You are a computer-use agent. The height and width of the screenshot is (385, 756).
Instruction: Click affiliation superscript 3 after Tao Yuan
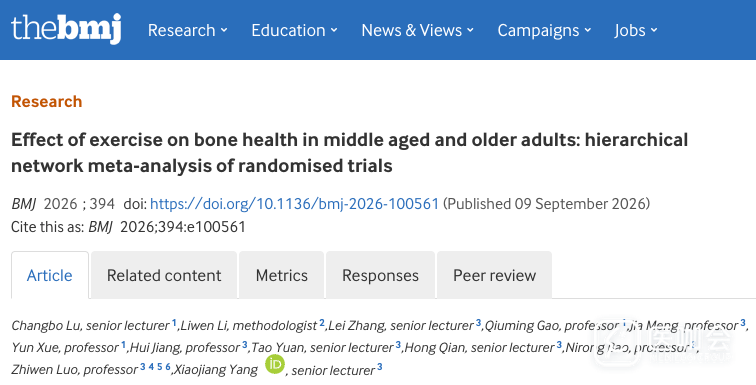tap(398, 345)
